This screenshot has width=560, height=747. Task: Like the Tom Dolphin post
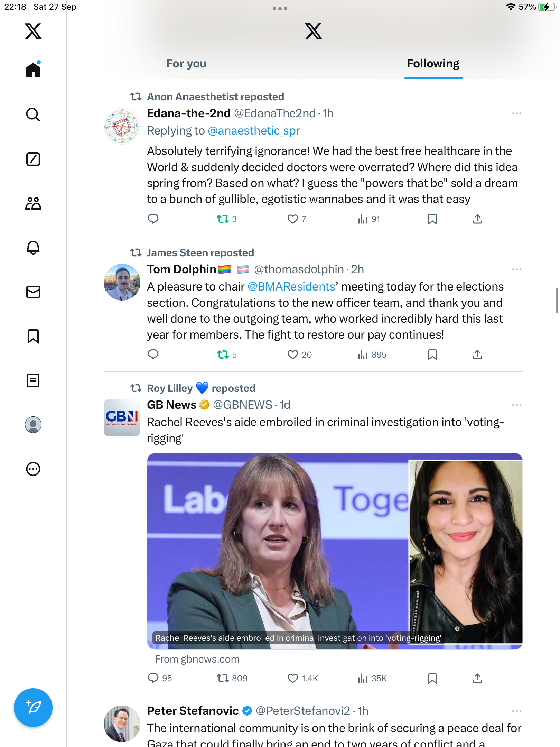tap(293, 354)
